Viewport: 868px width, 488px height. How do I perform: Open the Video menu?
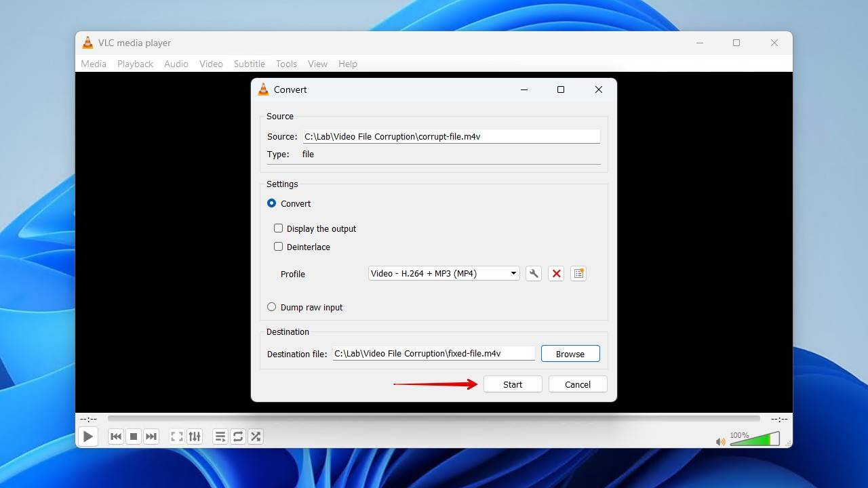(x=211, y=64)
